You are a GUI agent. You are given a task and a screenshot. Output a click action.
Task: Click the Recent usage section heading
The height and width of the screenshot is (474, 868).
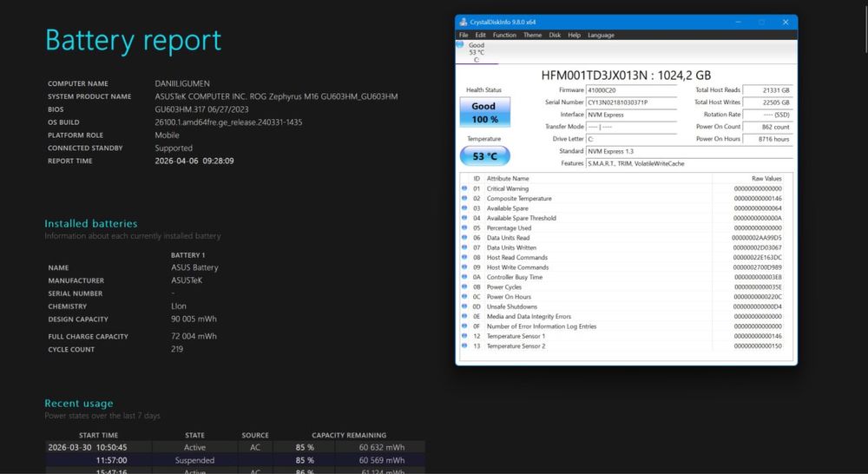click(79, 403)
